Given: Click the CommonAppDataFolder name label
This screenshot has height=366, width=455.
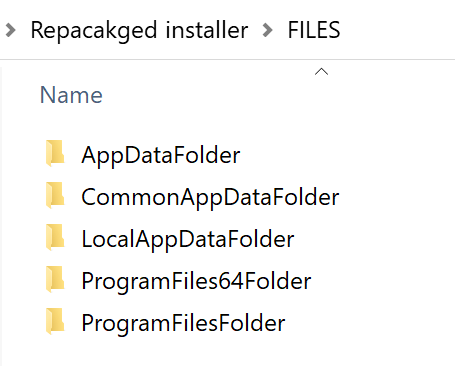Looking at the screenshot, I should pos(210,197).
